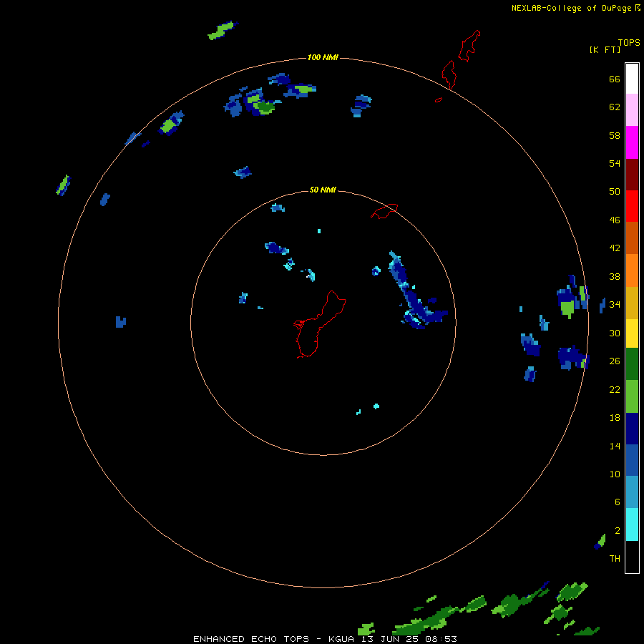The width and height of the screenshot is (644, 644).
Task: Select the 26 scale value
Action: pos(615,361)
